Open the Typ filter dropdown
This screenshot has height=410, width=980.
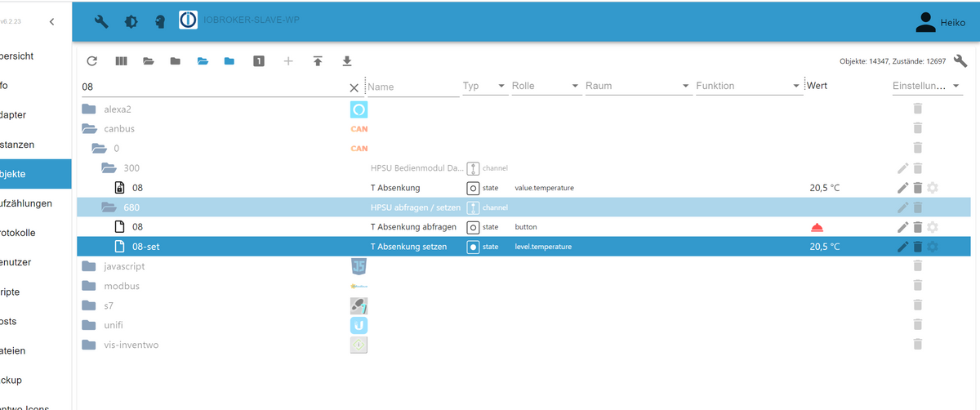(x=484, y=87)
